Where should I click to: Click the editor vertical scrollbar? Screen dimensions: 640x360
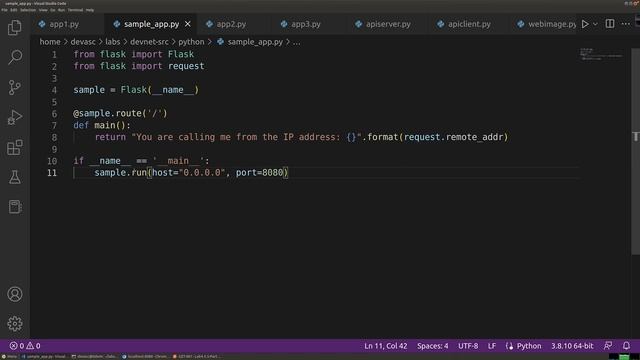tap(636, 152)
